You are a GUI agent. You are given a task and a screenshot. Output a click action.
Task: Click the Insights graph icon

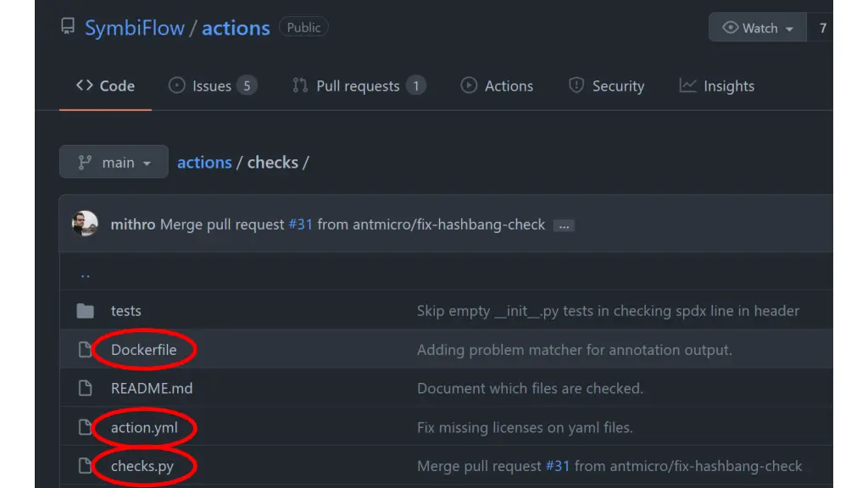[x=687, y=86]
